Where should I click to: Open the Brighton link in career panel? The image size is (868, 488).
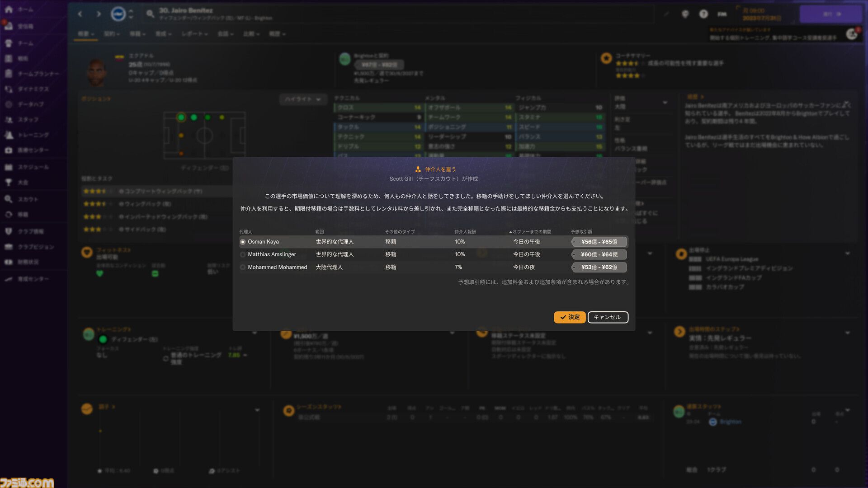[x=731, y=422]
